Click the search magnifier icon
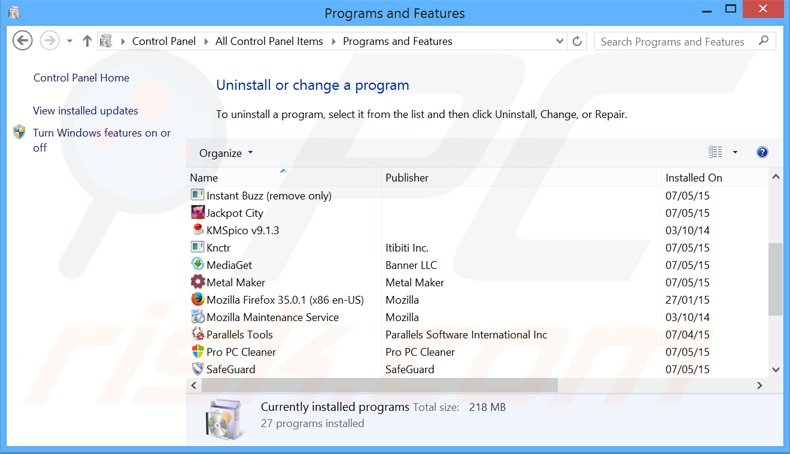790x454 pixels. [763, 41]
